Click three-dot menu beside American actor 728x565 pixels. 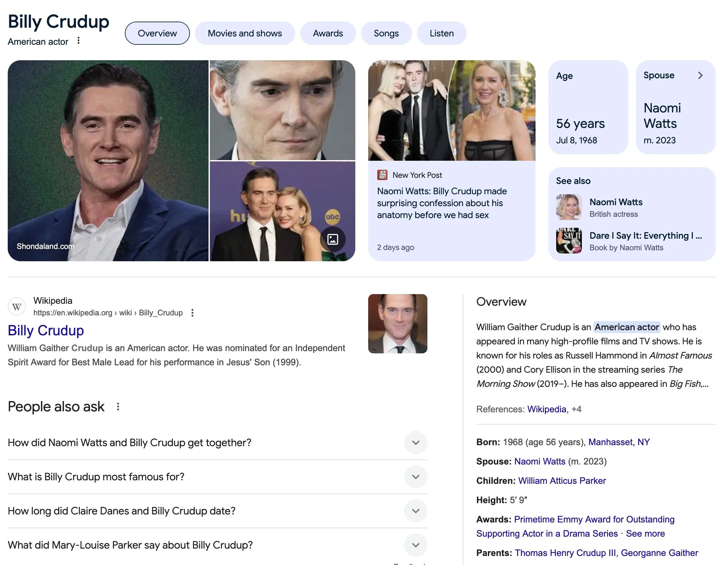click(78, 40)
